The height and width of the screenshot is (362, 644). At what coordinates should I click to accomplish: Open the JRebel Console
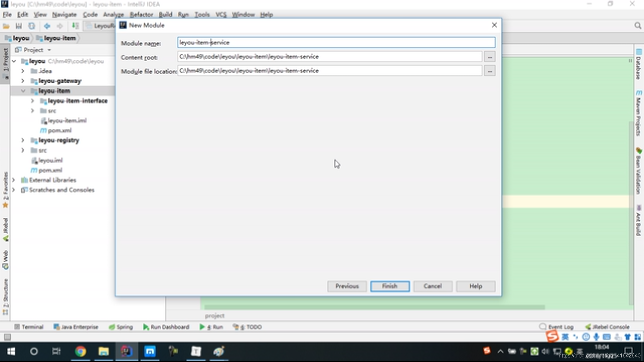tap(607, 327)
